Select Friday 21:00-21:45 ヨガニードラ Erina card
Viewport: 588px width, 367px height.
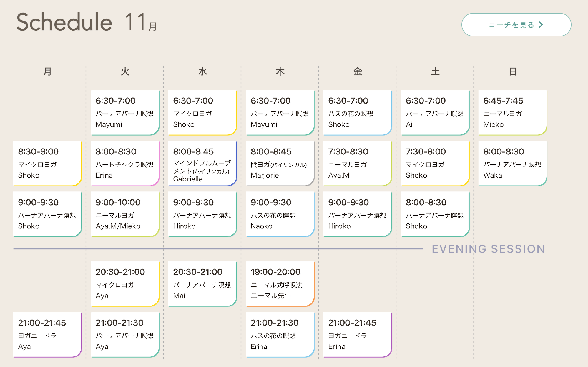coord(358,335)
